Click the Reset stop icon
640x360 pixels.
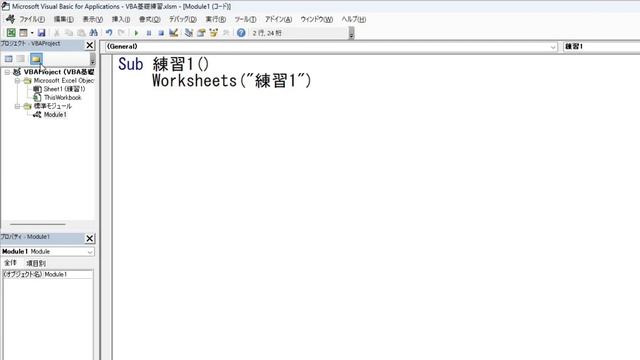(x=161, y=33)
